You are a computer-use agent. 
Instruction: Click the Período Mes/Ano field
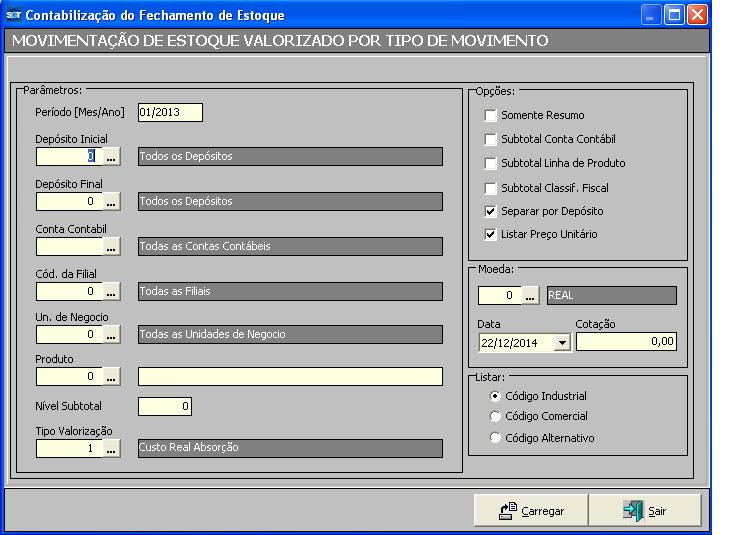click(170, 112)
